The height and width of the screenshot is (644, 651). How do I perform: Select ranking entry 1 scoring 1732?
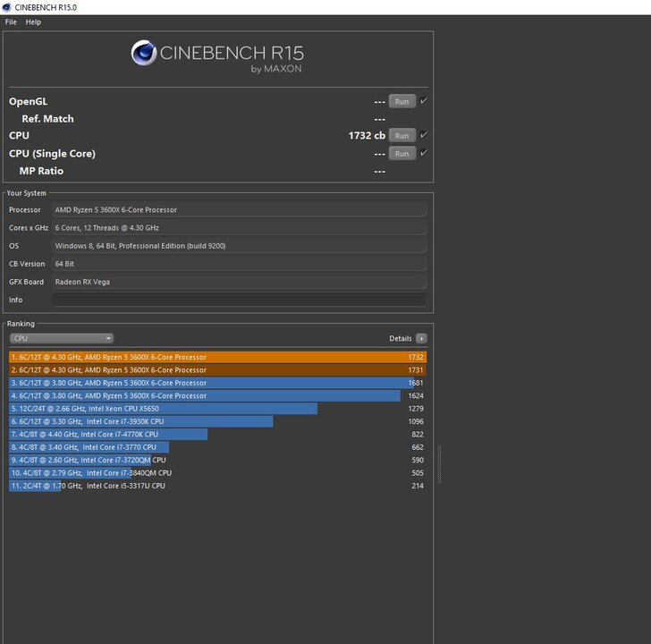pos(217,357)
